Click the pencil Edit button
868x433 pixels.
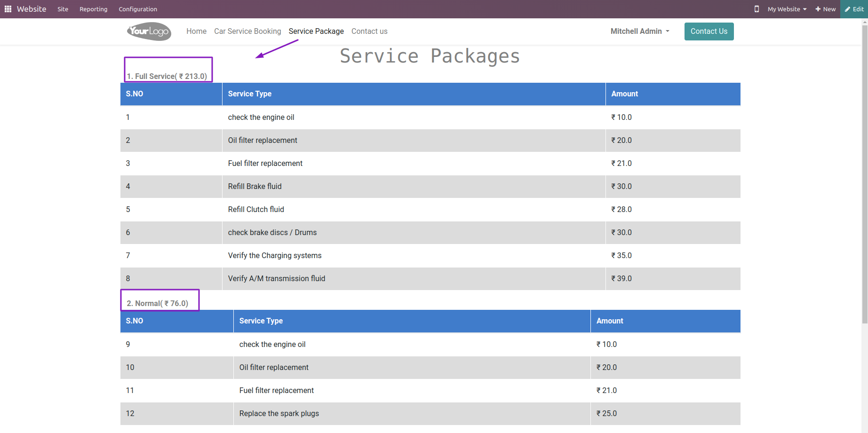[854, 9]
